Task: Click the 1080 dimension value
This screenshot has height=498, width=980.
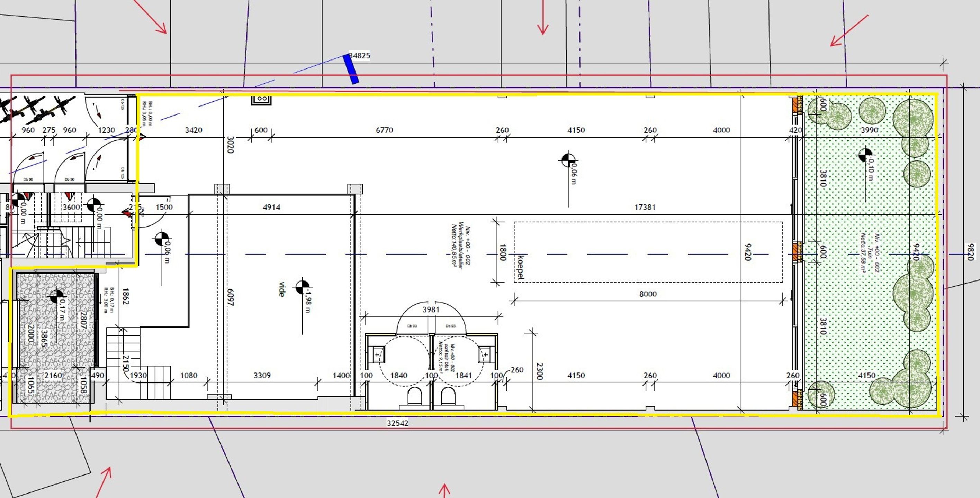Action: pos(189,376)
